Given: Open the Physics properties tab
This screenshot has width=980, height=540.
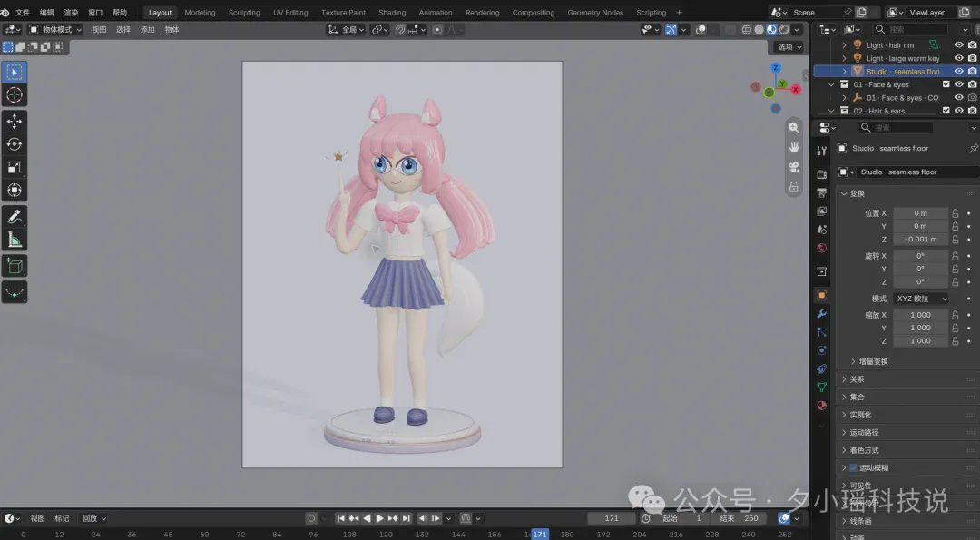Looking at the screenshot, I should (x=822, y=350).
